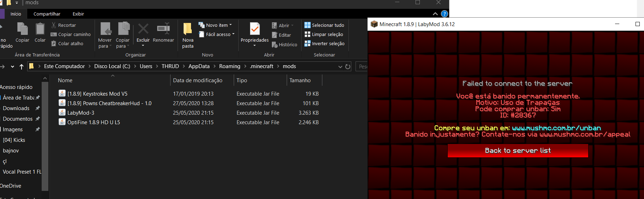644x199 pixels.
Task: Create a Nova pasta folder
Action: 188,35
